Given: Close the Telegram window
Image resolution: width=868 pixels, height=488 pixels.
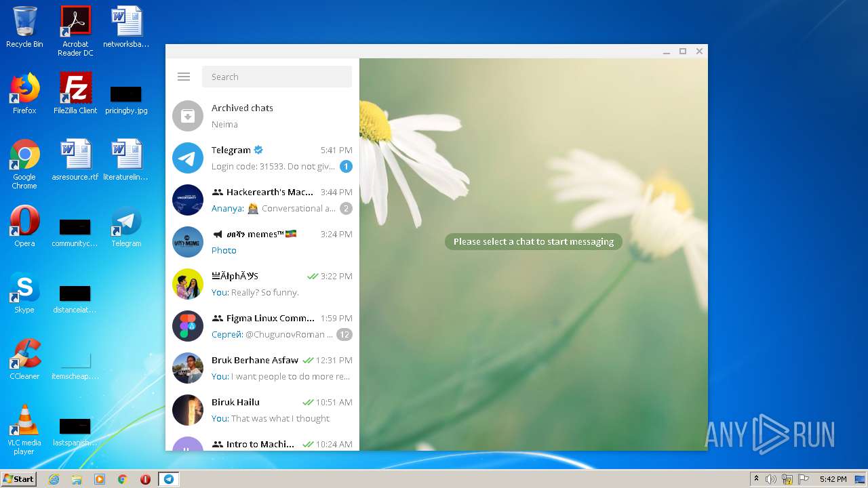Looking at the screenshot, I should click(699, 52).
